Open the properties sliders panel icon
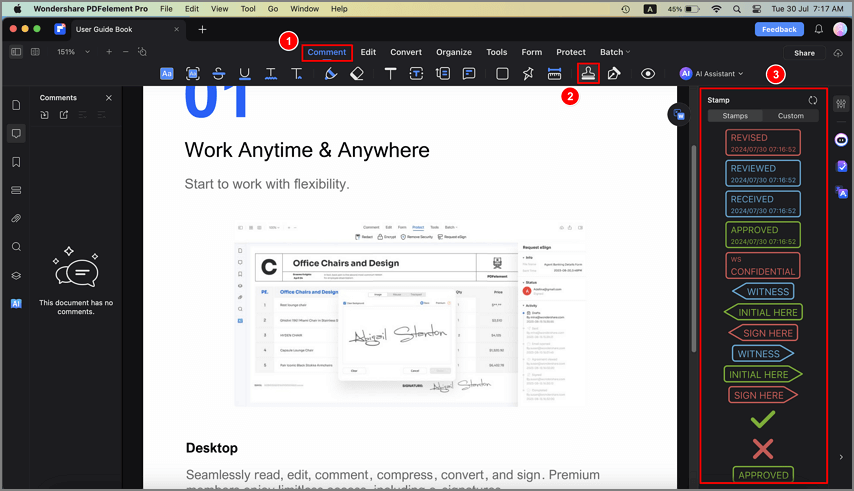This screenshot has height=491, width=854. (841, 103)
